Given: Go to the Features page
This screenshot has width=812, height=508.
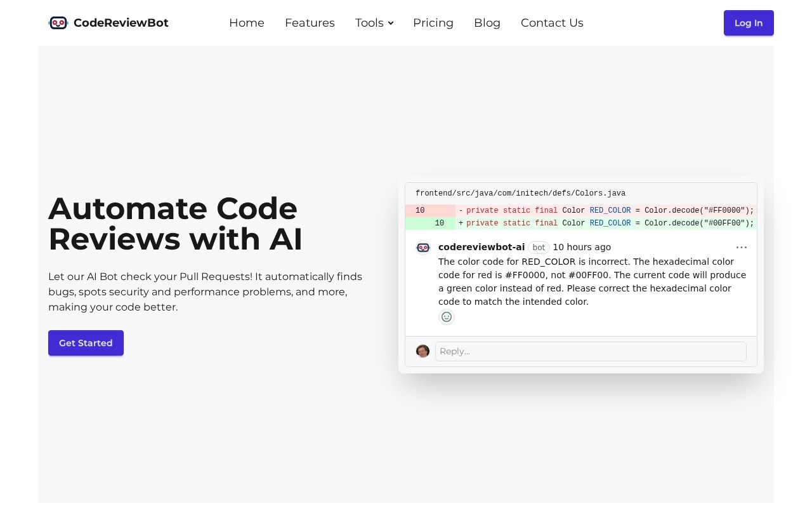Looking at the screenshot, I should [x=310, y=23].
